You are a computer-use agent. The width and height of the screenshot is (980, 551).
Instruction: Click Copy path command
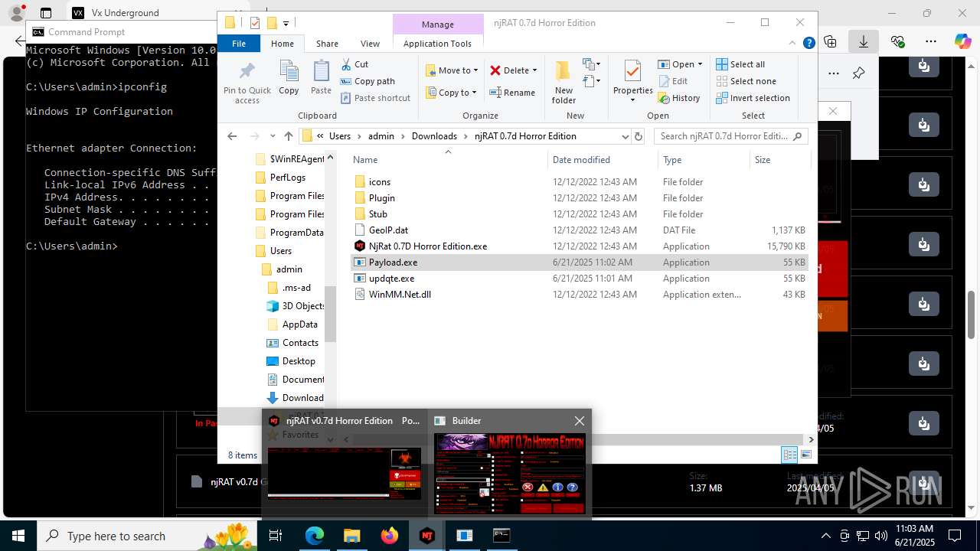point(367,81)
